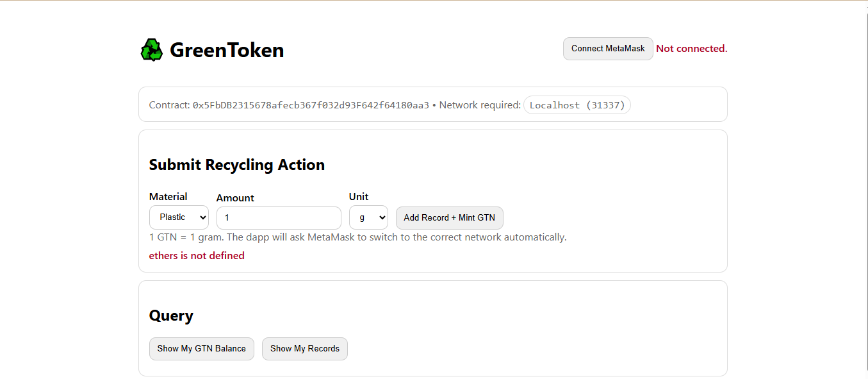Viewport: 868px width, 379px height.
Task: Click the "ethers is not defined" error message
Action: pos(197,256)
